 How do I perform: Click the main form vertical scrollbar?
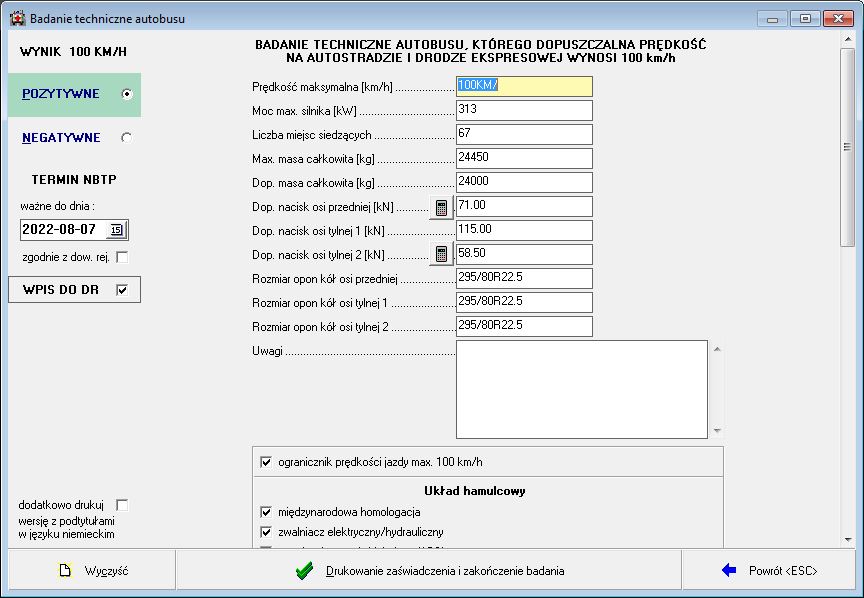coord(848,300)
